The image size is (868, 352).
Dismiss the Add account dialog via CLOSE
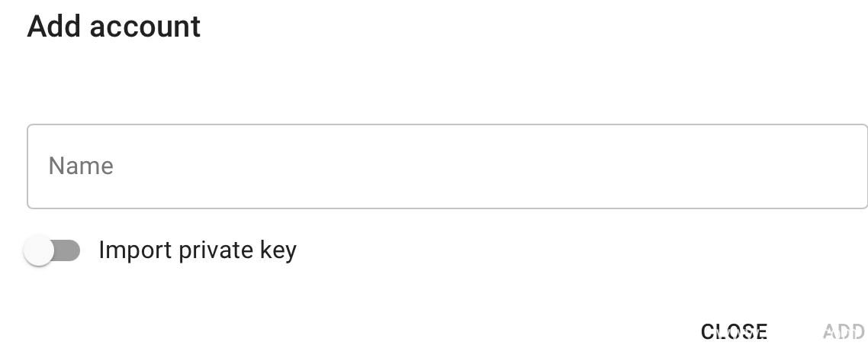[x=734, y=331]
